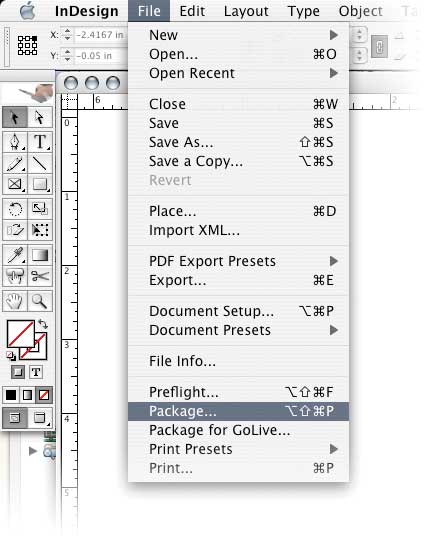The height and width of the screenshot is (540, 428).
Task: Select the Rectangle Frame tool
Action: (15, 184)
